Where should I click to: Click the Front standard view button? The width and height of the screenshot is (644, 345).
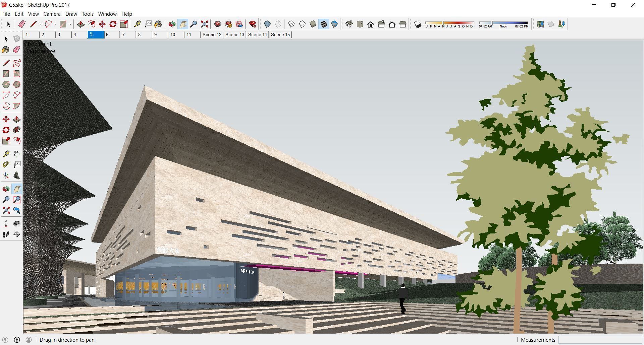[371, 24]
